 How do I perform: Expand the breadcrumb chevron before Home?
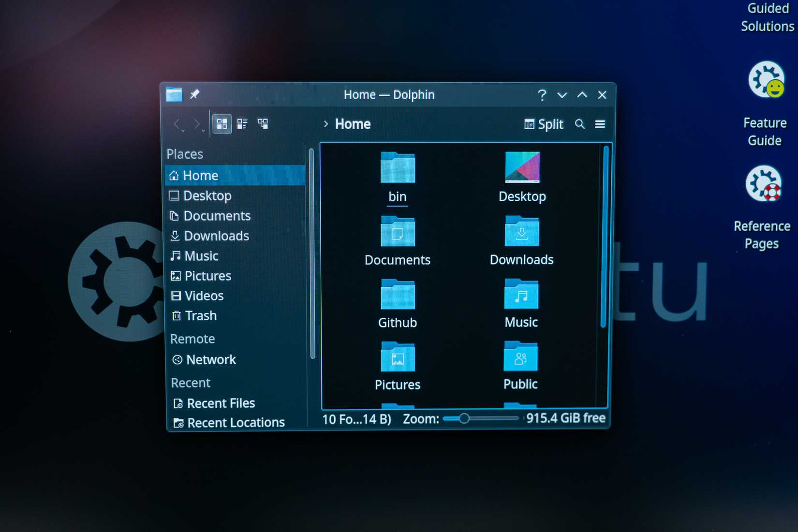point(325,124)
